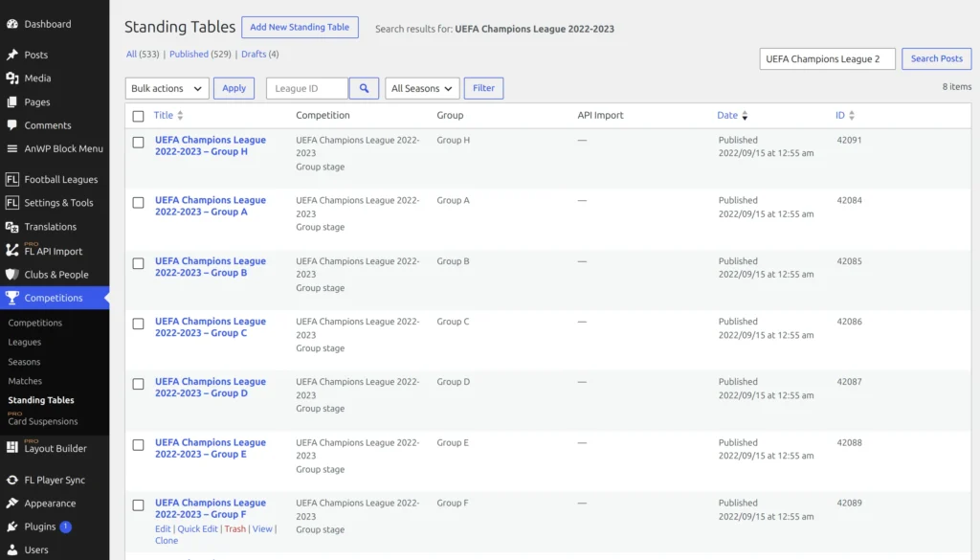
Task: Click Quick Edit under Group F row
Action: tap(197, 528)
